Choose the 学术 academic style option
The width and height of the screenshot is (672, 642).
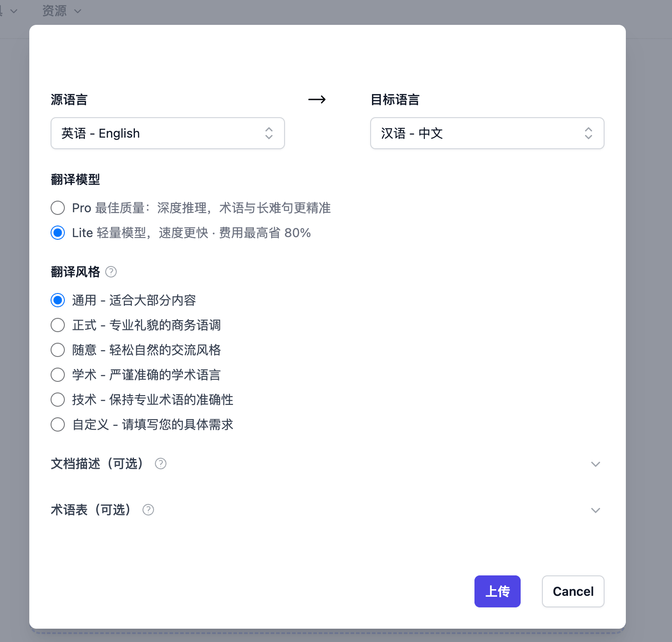click(x=58, y=375)
